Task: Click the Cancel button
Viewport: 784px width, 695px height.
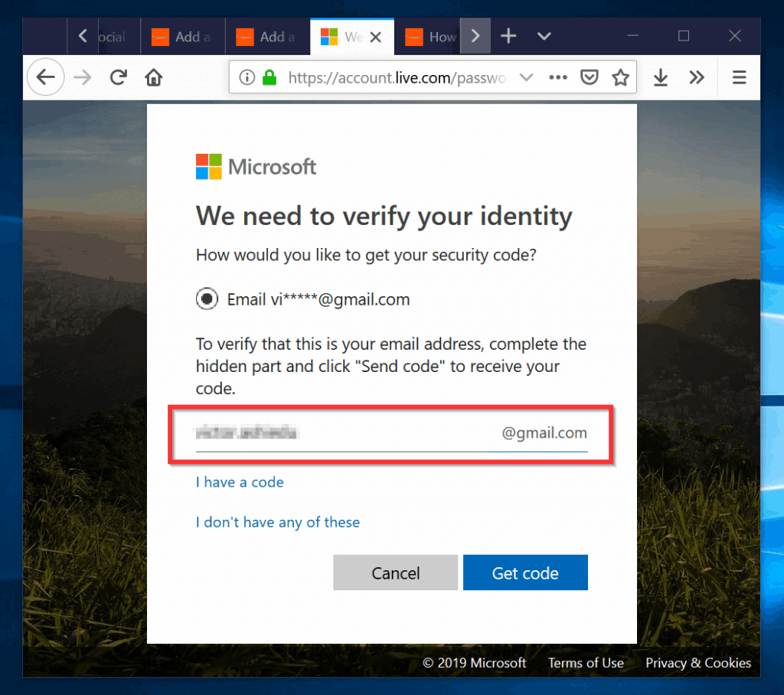Action: pos(396,573)
